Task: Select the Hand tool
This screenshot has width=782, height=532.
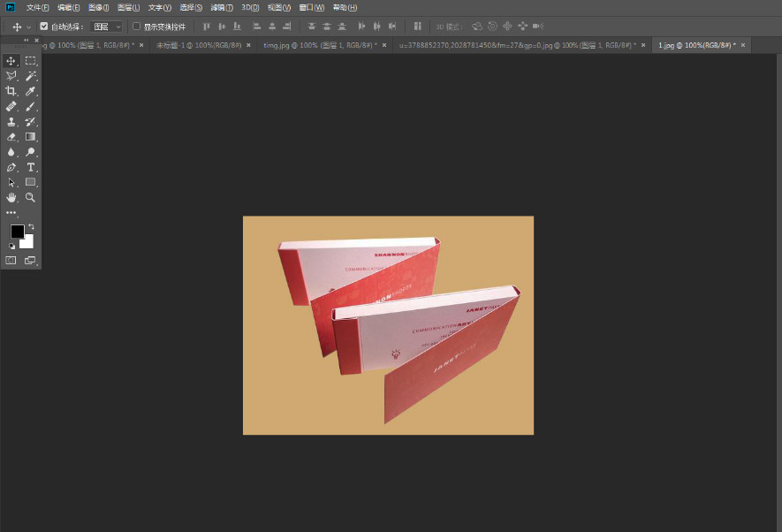Action: [x=11, y=197]
